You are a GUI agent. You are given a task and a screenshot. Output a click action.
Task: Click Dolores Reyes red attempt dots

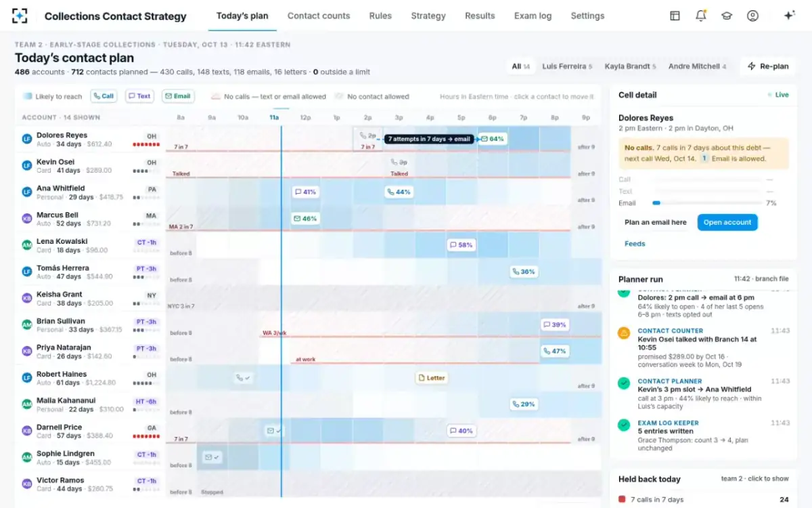(x=145, y=144)
